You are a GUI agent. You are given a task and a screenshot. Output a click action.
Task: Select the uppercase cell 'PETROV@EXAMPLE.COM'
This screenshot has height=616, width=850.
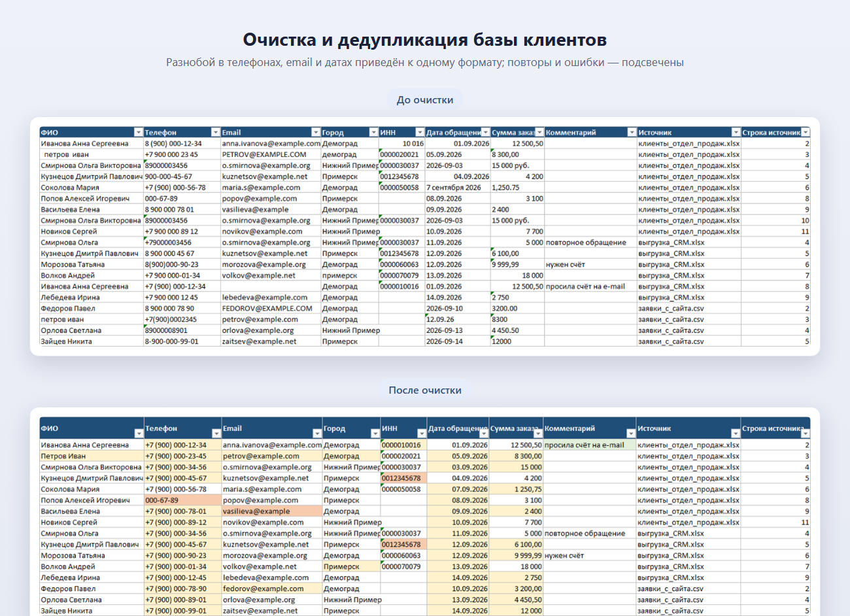(271, 155)
